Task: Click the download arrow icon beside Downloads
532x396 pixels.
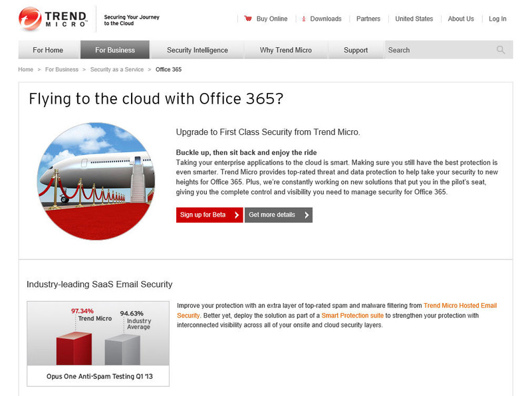Action: pos(304,19)
